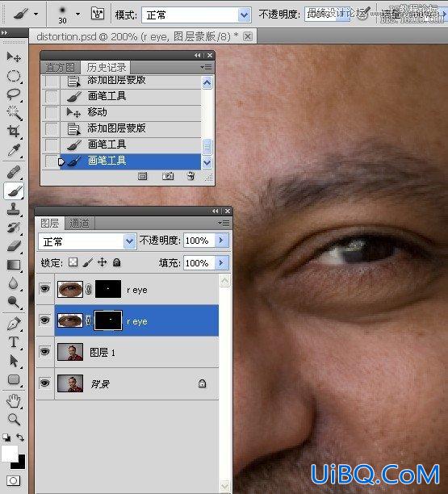Open the History panel options menu

(x=207, y=68)
